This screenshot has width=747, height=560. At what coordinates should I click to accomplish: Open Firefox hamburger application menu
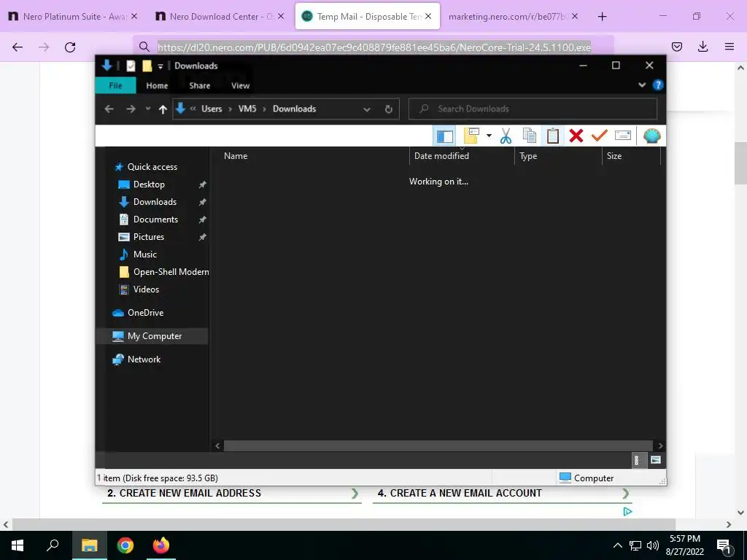click(x=729, y=47)
